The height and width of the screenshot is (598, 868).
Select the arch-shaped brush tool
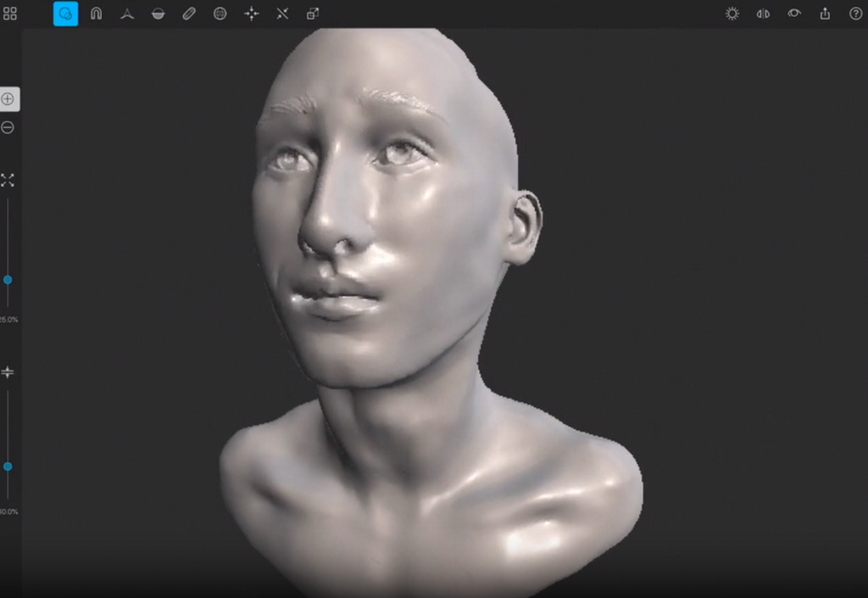(97, 14)
